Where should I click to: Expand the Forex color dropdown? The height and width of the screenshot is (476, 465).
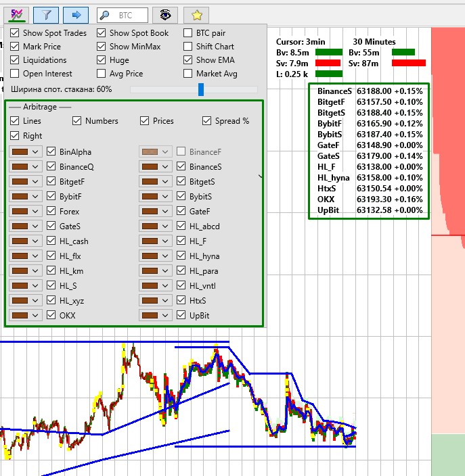pos(35,211)
